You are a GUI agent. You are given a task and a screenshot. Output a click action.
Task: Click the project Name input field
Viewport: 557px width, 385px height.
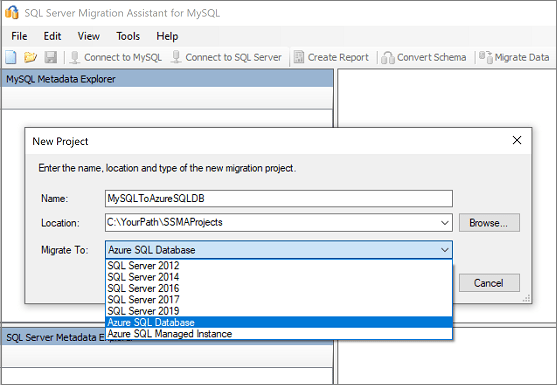279,199
